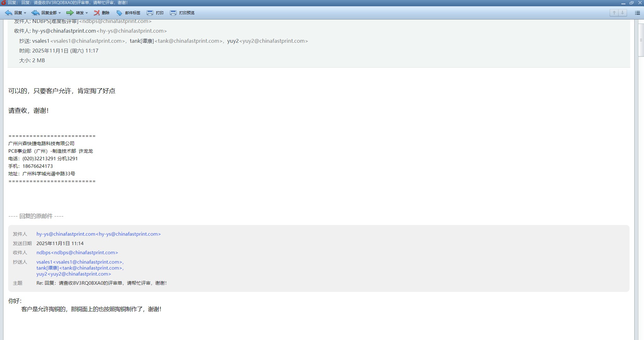The width and height of the screenshot is (644, 340).
Task: Click ndbps recipient link in quoted mail
Action: point(77,253)
